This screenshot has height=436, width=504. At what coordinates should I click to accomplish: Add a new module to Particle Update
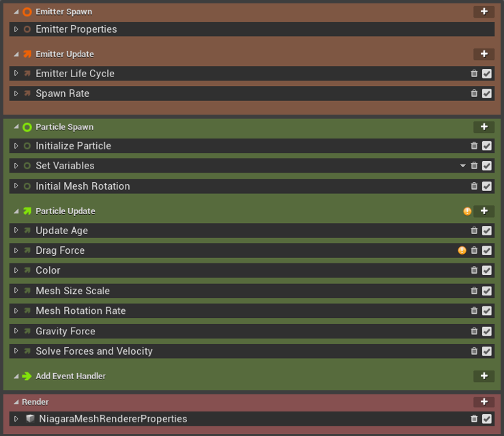pyautogui.click(x=484, y=212)
